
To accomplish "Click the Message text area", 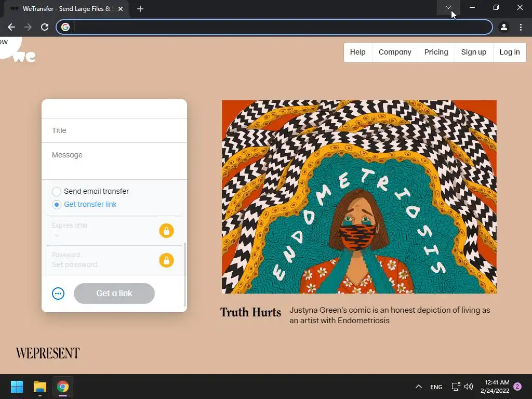I will [114, 161].
